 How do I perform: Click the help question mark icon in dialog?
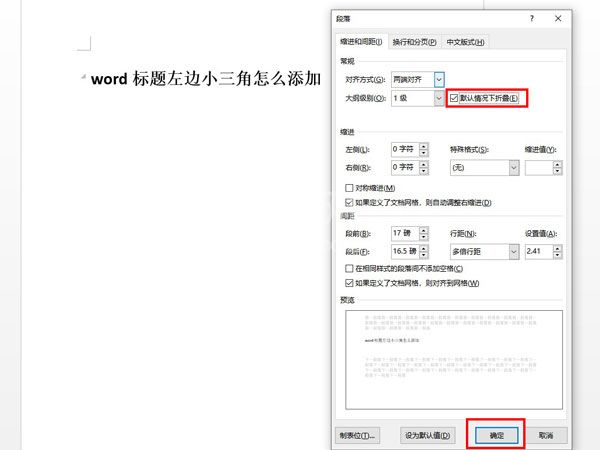point(532,18)
